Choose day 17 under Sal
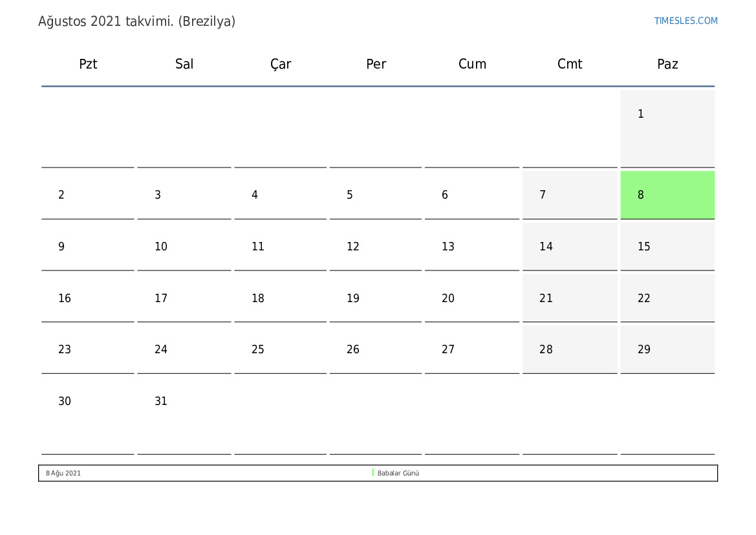 point(184,298)
